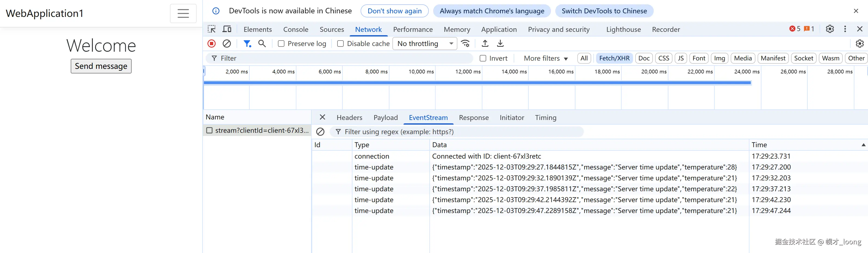Check the Disable cache option
868x253 pixels.
coord(340,44)
